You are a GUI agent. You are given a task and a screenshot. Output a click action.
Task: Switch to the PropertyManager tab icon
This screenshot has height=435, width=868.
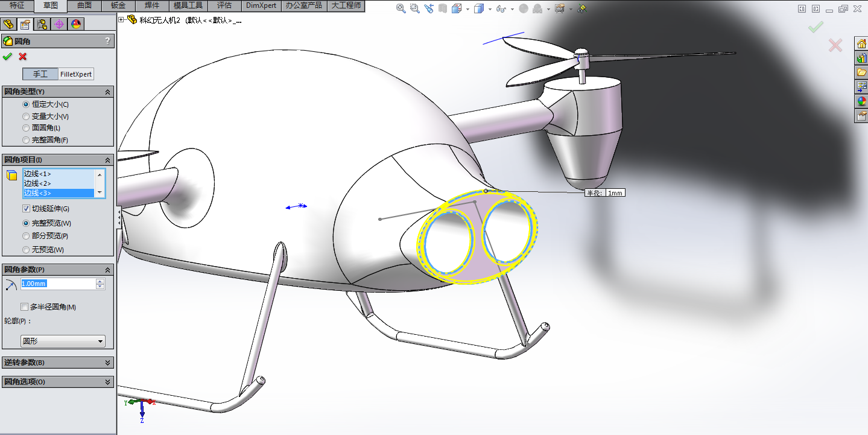click(x=25, y=24)
